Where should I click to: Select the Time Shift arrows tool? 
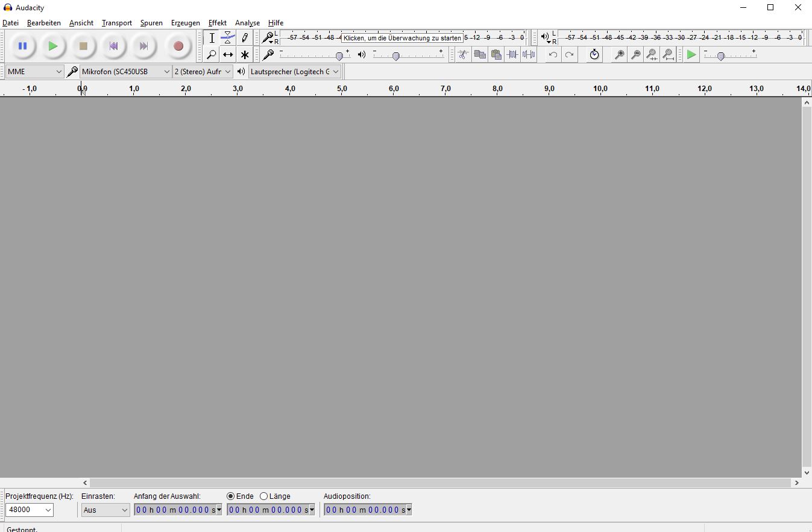tap(228, 55)
